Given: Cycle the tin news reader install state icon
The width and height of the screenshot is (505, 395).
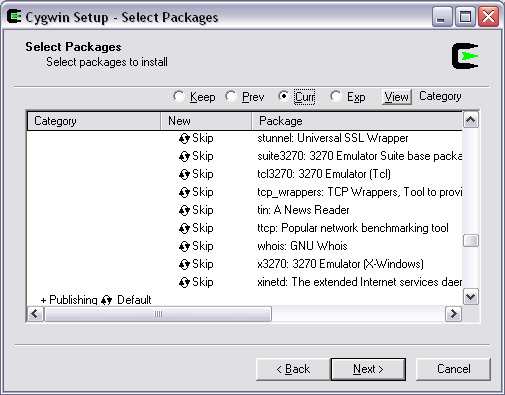Looking at the screenshot, I should pos(184,210).
